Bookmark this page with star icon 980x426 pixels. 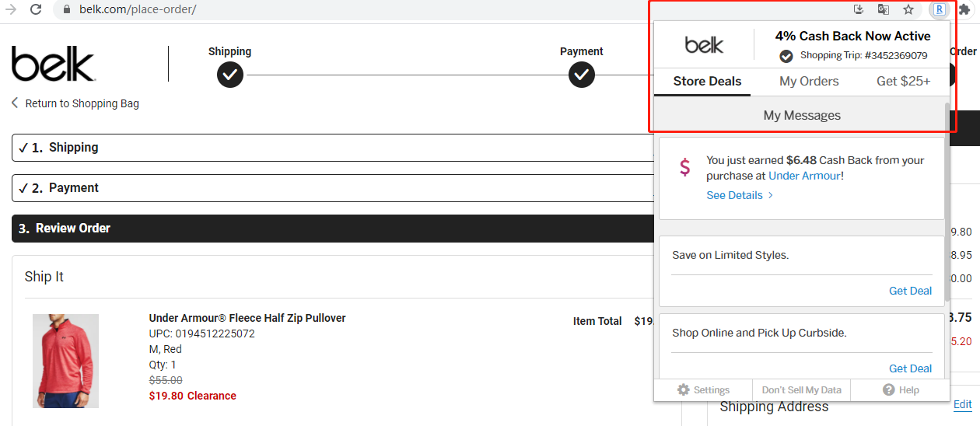pyautogui.click(x=908, y=9)
